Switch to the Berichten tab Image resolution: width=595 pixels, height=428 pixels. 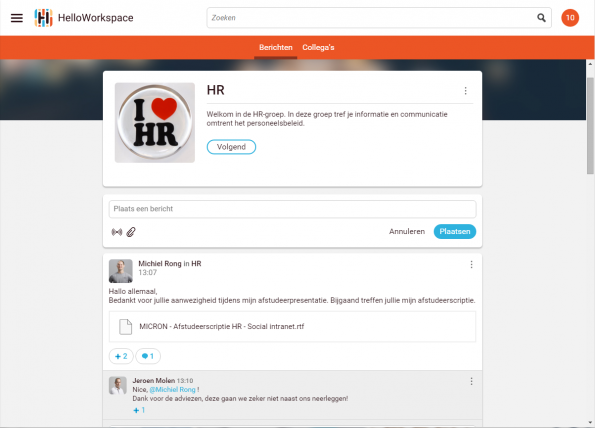[275, 47]
